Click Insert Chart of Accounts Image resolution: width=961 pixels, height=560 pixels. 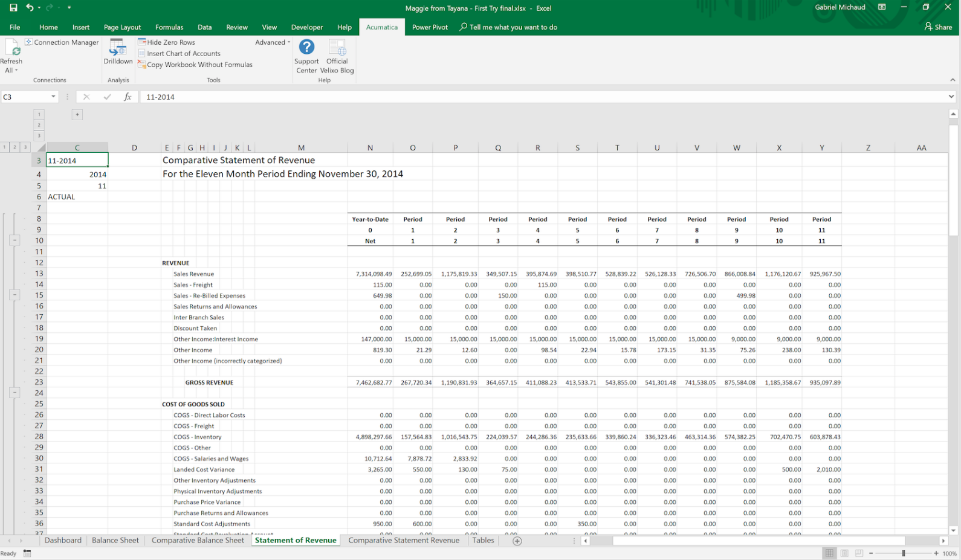[179, 53]
